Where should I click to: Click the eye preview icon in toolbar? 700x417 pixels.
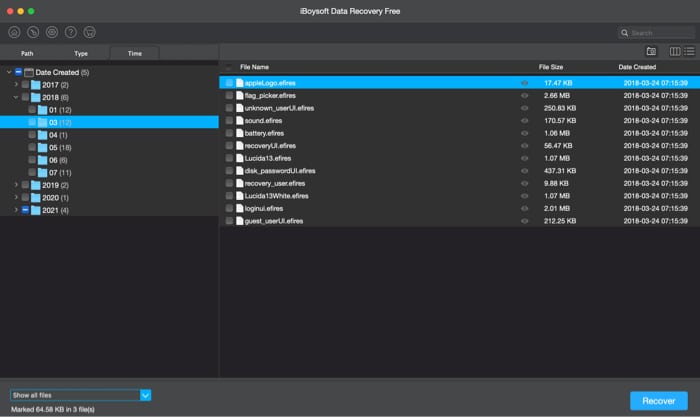(x=52, y=32)
